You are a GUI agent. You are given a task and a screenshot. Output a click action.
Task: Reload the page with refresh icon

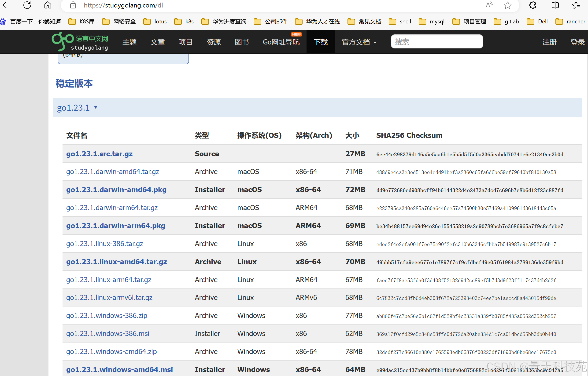pos(27,5)
